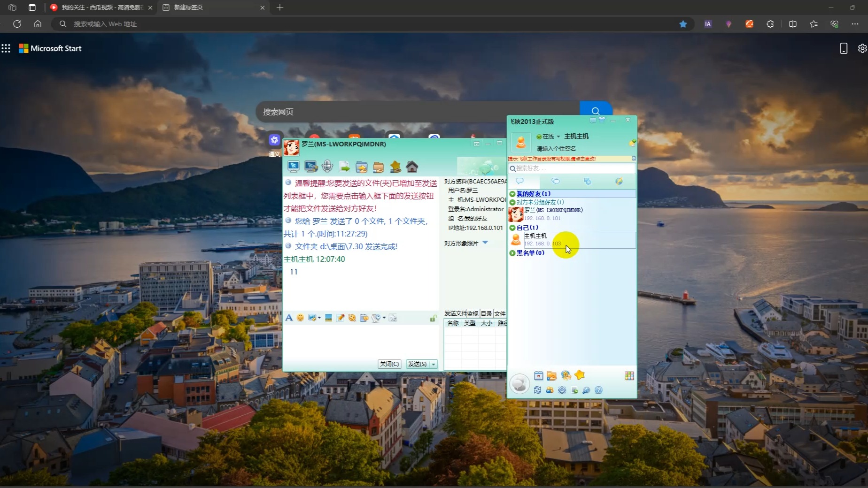Open the emoticon smiley picker
Viewport: 868px width, 488px height.
click(x=301, y=318)
